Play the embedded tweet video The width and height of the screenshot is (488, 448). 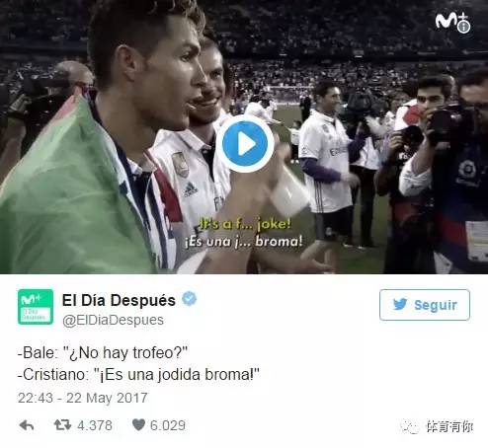pyautogui.click(x=245, y=144)
